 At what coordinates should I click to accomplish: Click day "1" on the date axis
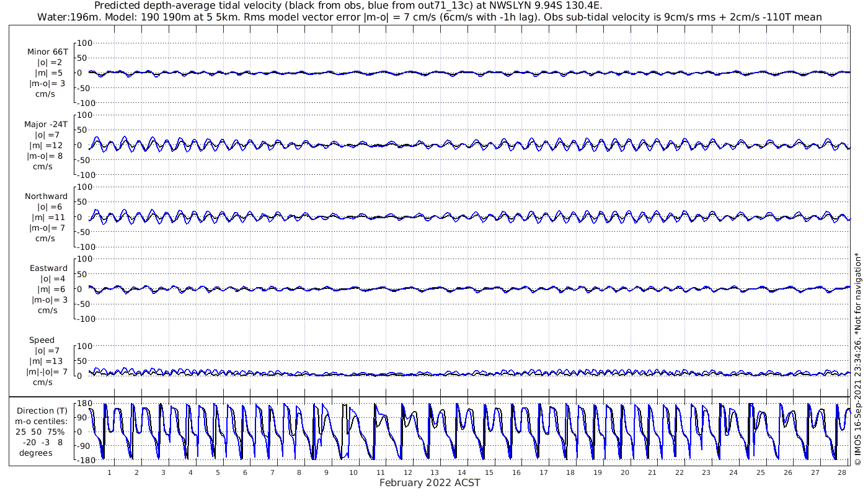point(109,472)
